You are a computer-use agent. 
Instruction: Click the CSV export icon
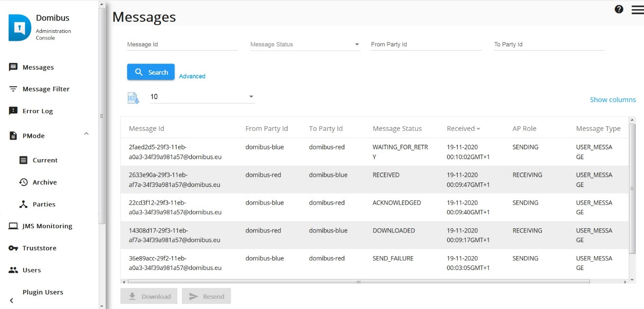133,98
